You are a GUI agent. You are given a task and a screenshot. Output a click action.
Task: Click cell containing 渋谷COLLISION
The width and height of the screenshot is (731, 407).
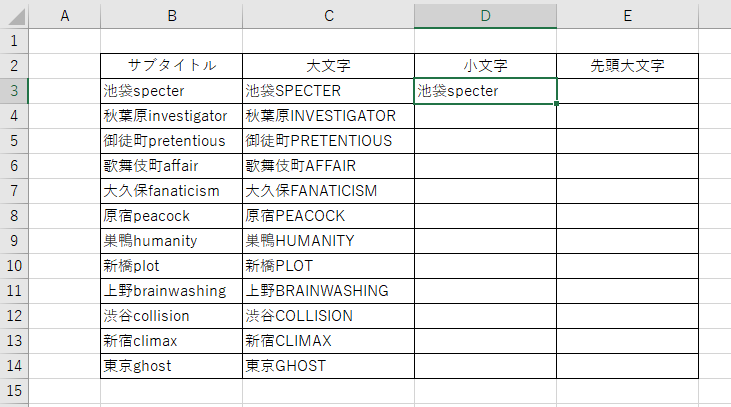(x=329, y=316)
